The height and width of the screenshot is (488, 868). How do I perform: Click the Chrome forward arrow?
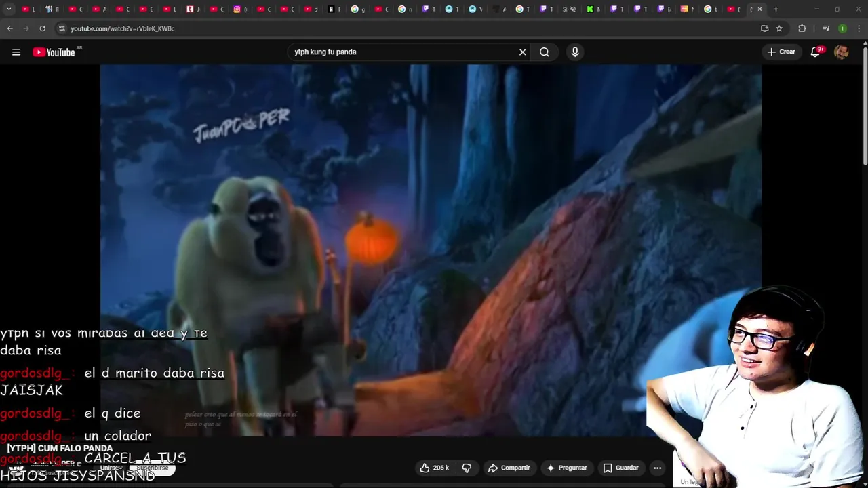(x=26, y=28)
